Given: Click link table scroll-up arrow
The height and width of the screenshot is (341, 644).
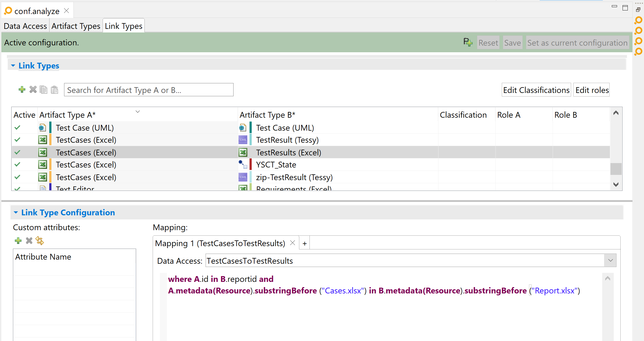Looking at the screenshot, I should [x=616, y=113].
